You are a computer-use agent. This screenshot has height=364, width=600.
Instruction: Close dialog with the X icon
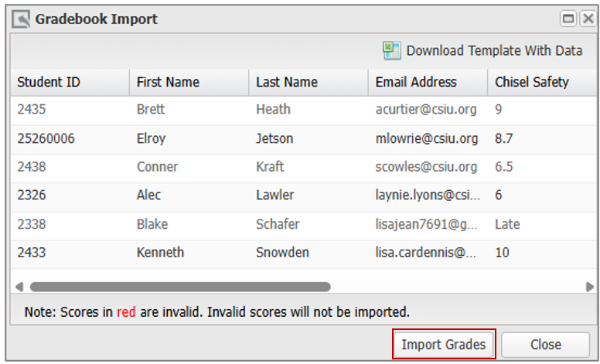pyautogui.click(x=588, y=19)
